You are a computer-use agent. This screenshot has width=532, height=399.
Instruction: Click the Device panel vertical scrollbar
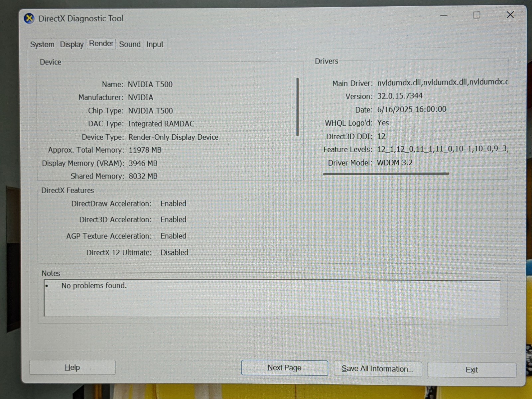297,107
